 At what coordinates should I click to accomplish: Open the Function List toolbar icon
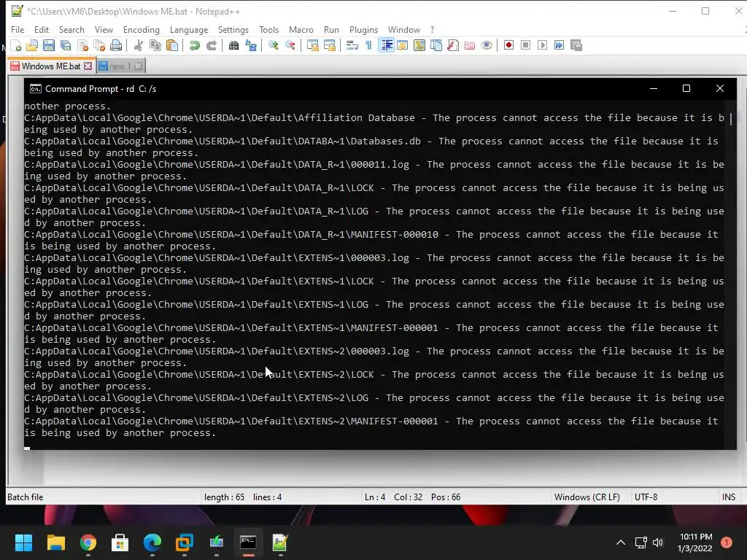pyautogui.click(x=453, y=46)
